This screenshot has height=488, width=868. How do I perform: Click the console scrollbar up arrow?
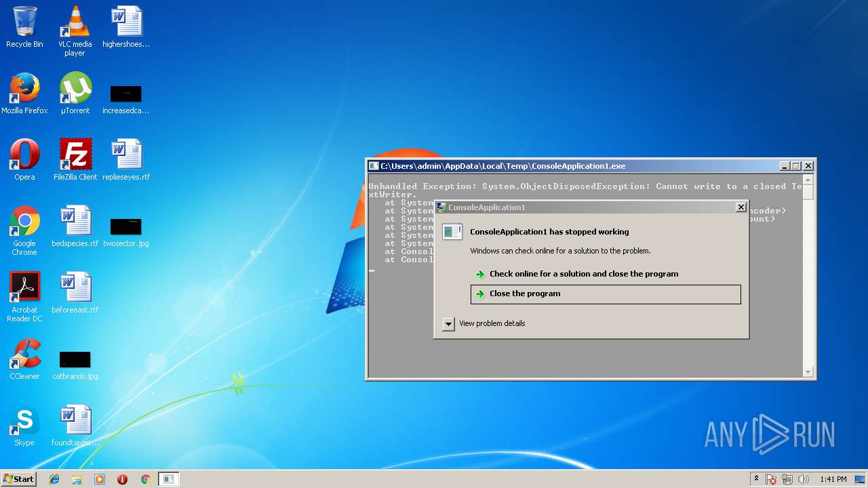[x=808, y=180]
